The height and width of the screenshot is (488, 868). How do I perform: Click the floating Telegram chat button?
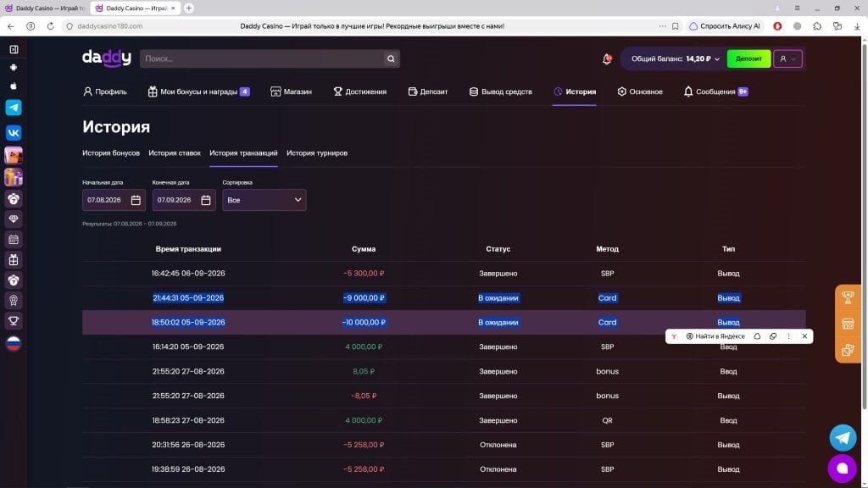tap(843, 438)
